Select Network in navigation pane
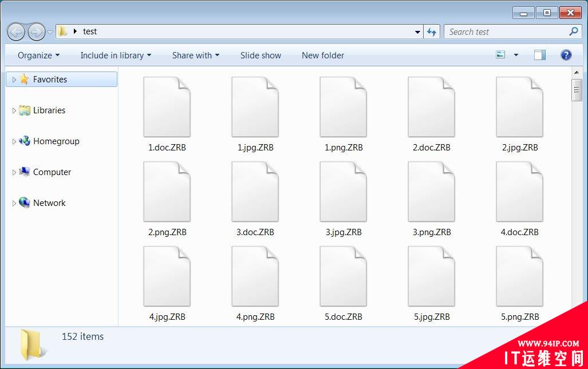588x369 pixels. [x=49, y=203]
